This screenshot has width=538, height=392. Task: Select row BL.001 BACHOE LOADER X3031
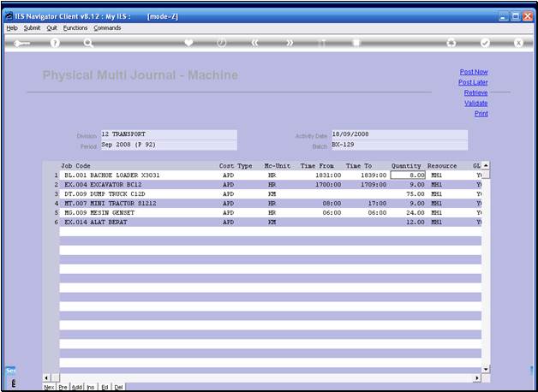[271, 175]
